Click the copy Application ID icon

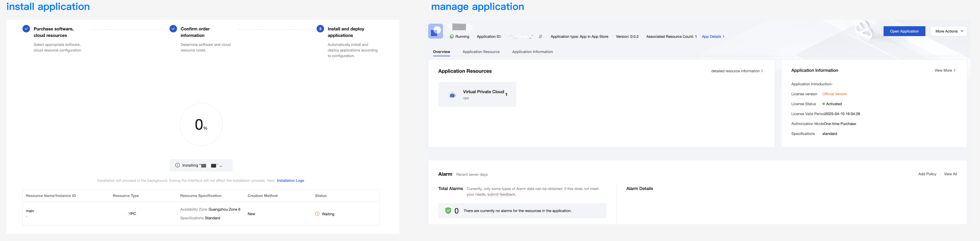tap(540, 37)
